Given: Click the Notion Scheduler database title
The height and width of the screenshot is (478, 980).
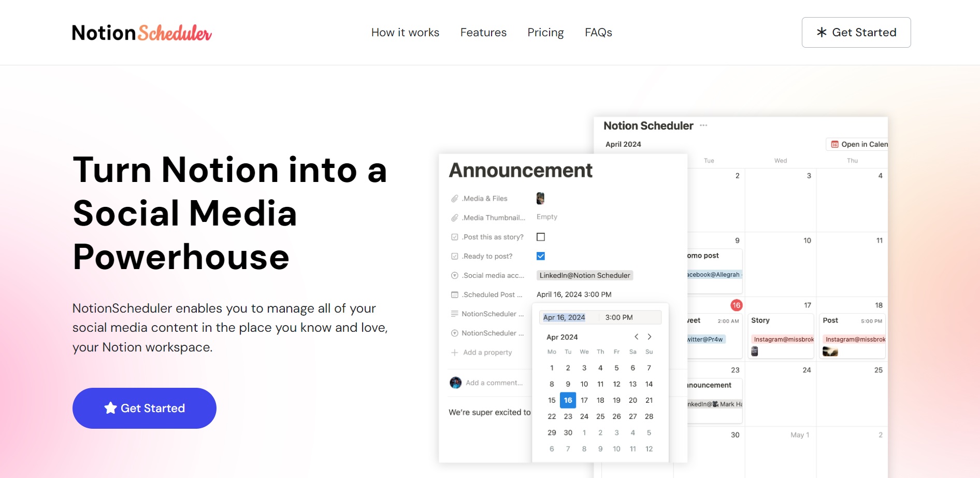Looking at the screenshot, I should pos(648,125).
